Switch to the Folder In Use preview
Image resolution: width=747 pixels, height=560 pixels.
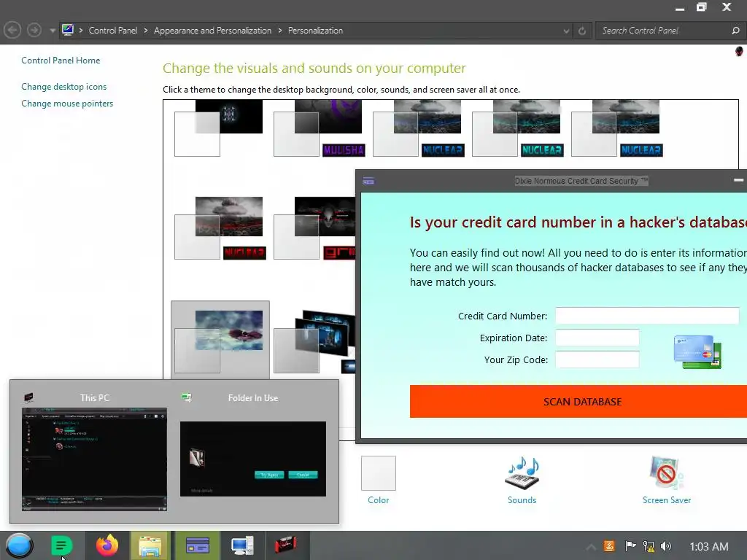(253, 459)
